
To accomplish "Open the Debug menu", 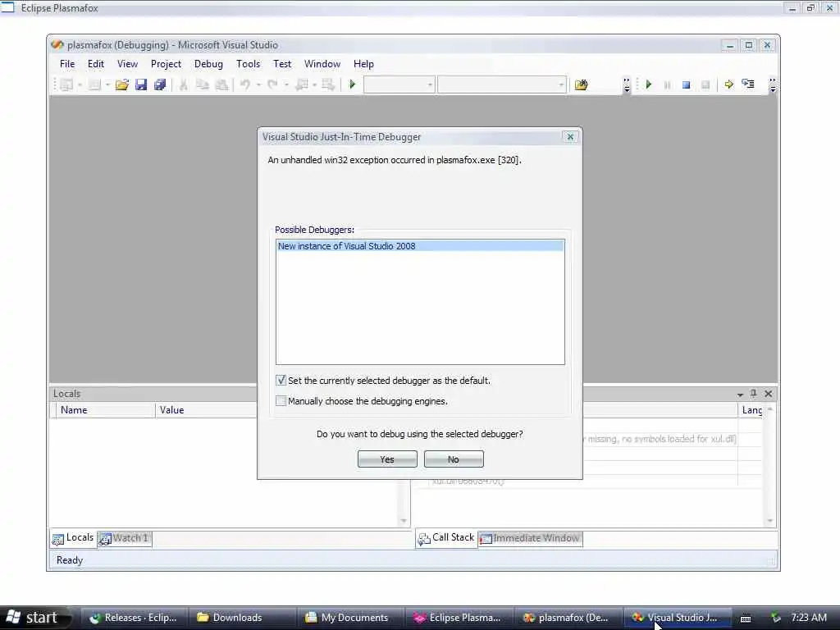I will click(x=208, y=64).
